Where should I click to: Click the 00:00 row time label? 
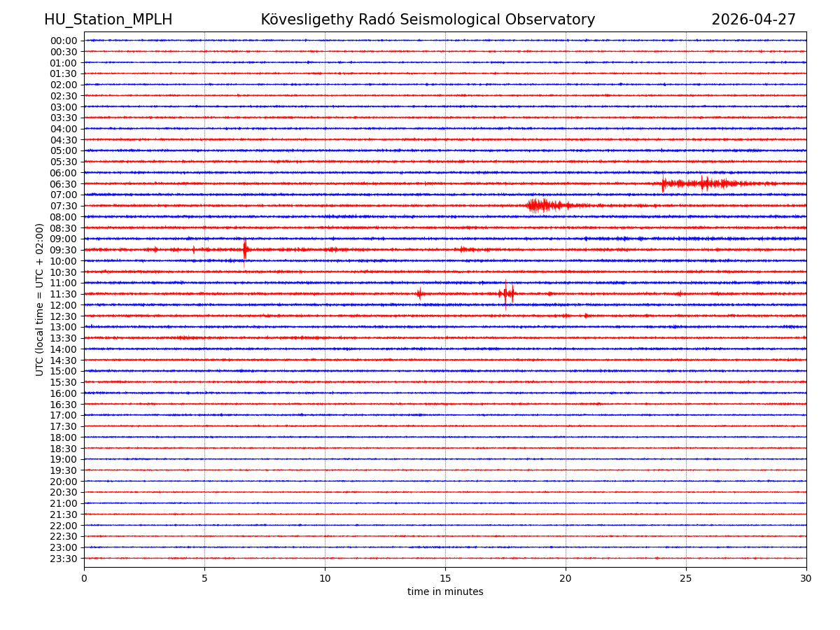point(64,41)
